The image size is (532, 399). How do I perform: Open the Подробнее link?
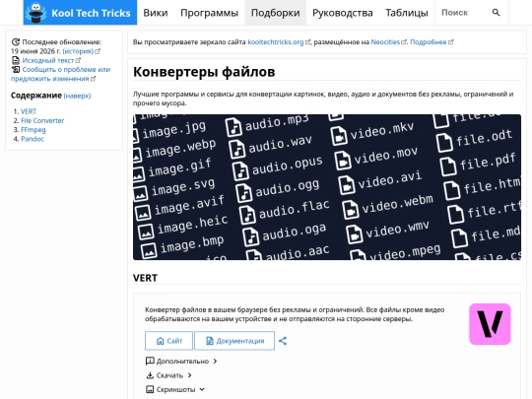tap(429, 42)
